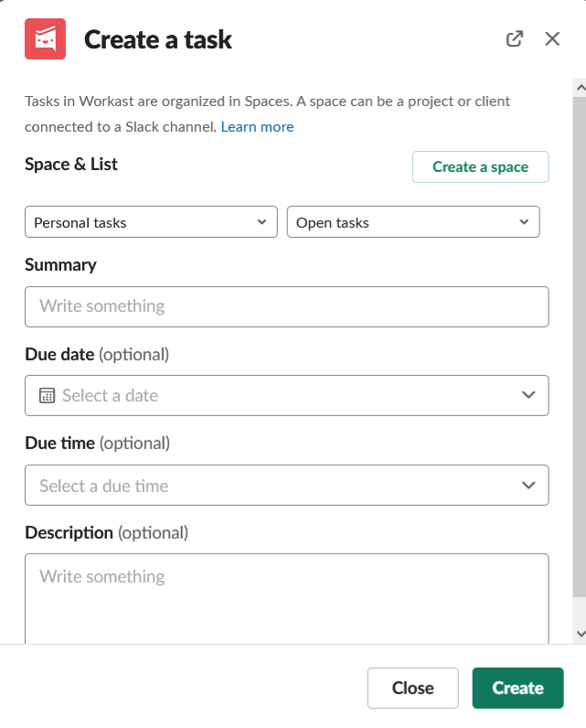586x728 pixels.
Task: Click the Select a date placeholder text
Action: point(111,395)
